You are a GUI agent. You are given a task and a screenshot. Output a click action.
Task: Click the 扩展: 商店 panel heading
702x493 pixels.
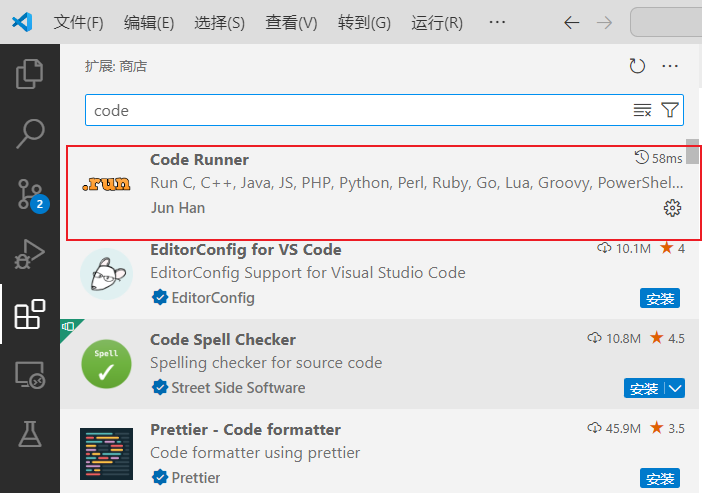(x=116, y=66)
